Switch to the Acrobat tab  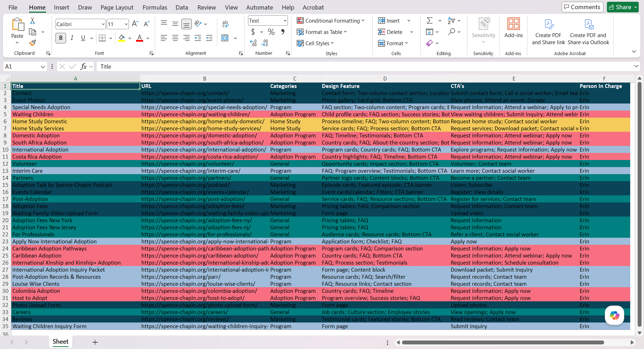(313, 7)
